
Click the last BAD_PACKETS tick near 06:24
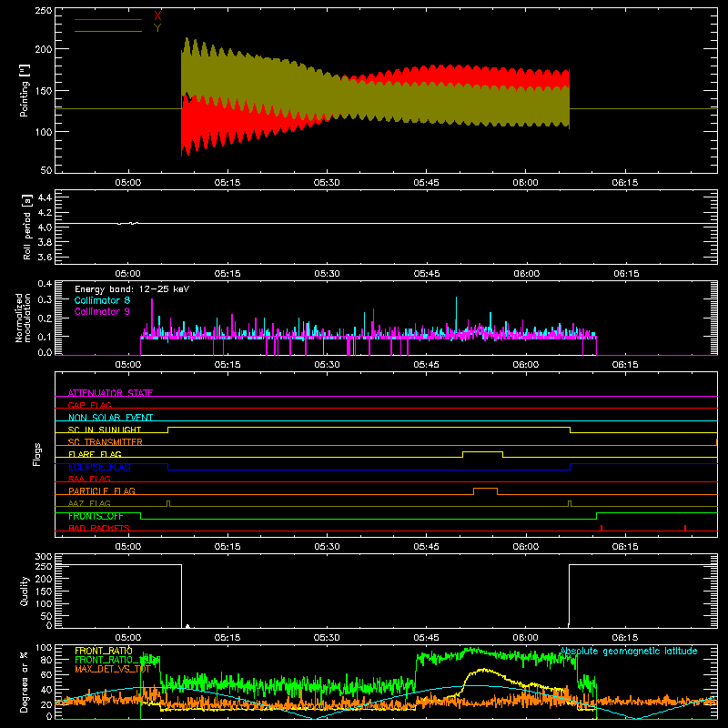tap(685, 528)
